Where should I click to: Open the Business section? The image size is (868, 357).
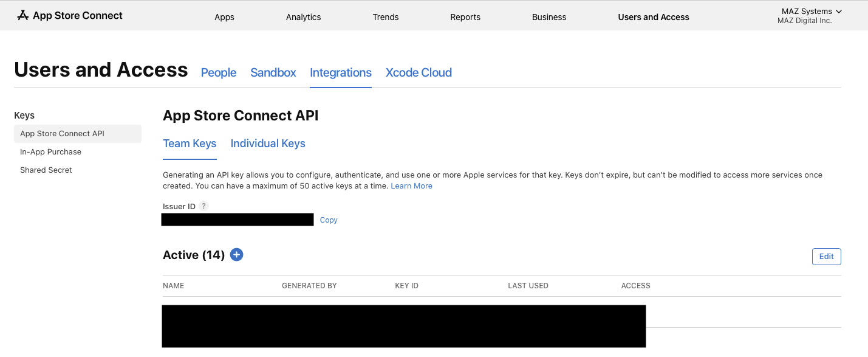point(549,17)
